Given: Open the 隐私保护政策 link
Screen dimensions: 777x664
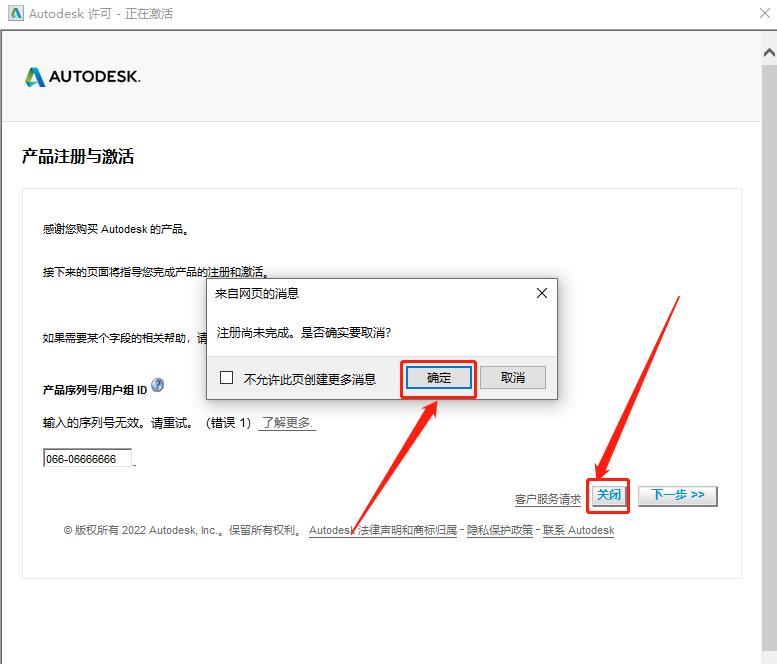Looking at the screenshot, I should 500,530.
